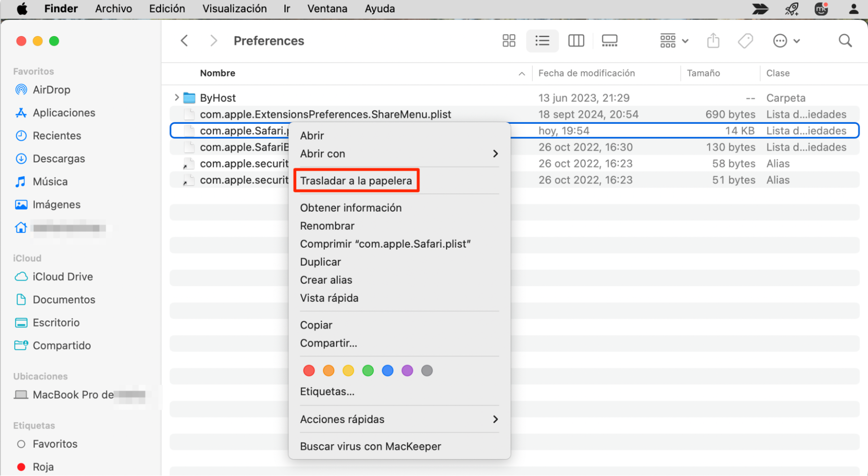Open the more actions ellipsis menu
This screenshot has width=868, height=476.
[786, 41]
